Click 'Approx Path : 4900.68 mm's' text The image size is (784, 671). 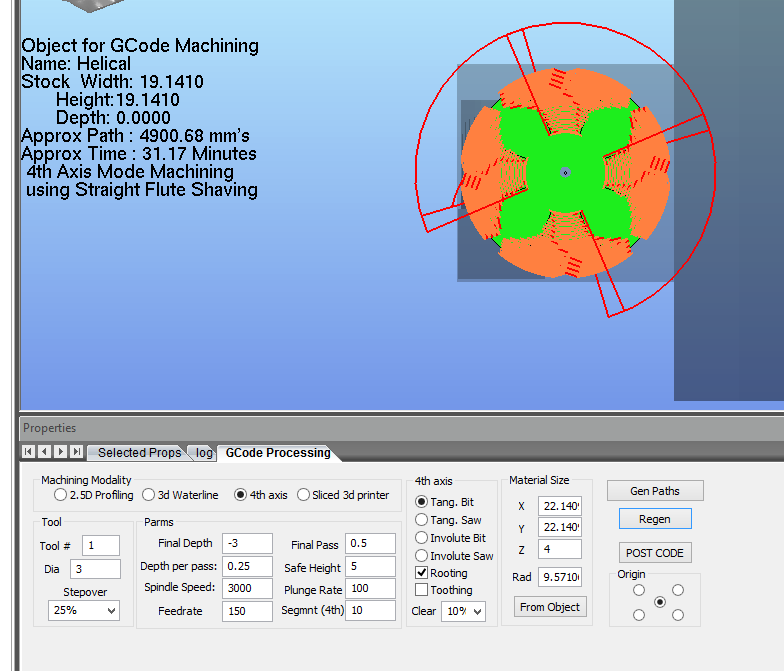tap(135, 136)
